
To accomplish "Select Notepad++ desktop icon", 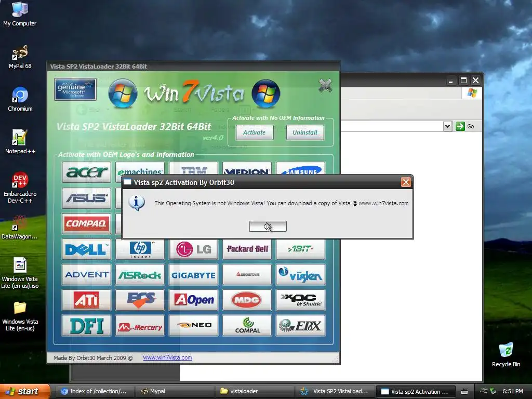I will point(20,142).
